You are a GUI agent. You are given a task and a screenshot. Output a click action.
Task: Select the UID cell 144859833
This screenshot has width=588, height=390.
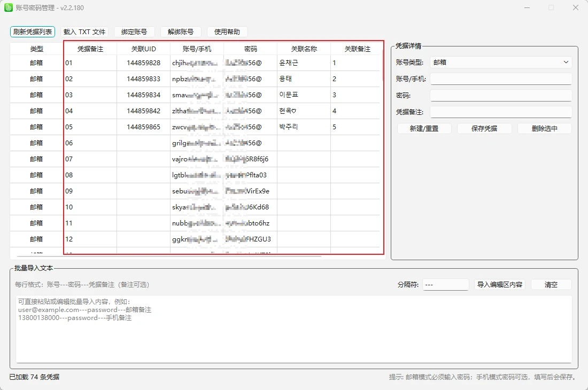[x=144, y=79]
